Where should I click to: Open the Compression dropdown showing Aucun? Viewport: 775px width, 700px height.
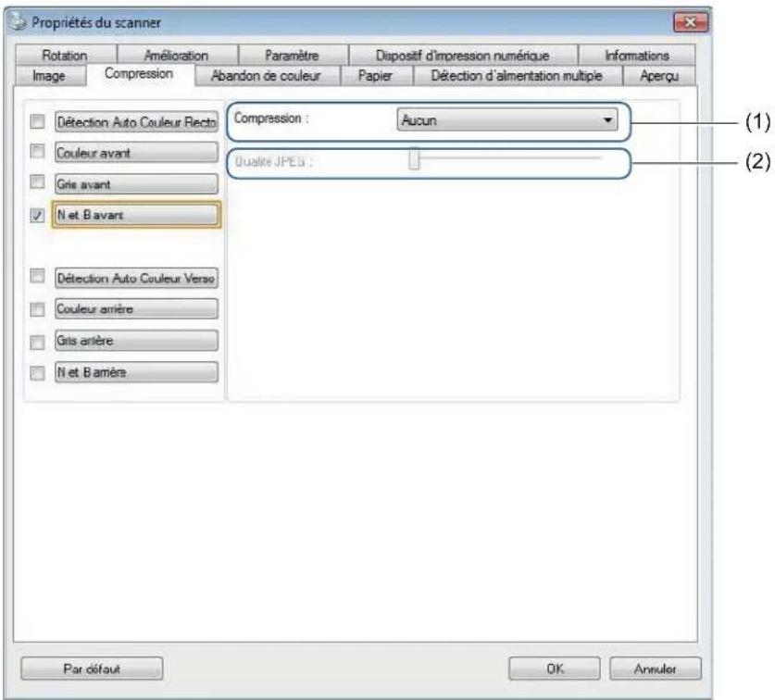507,119
